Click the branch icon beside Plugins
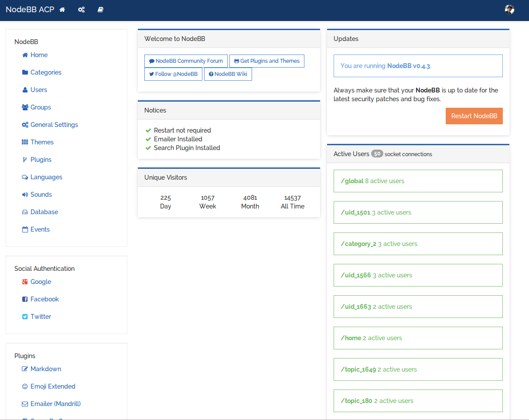 25,160
